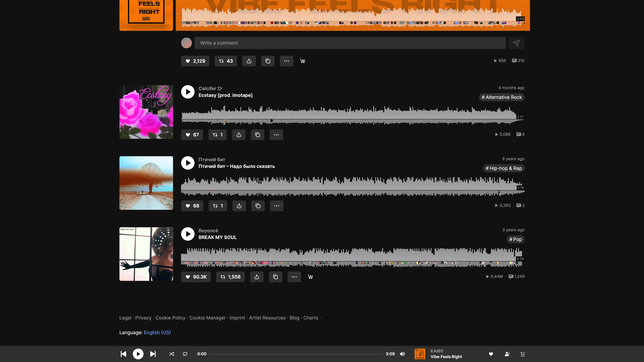
Task: Toggle shuffle in the player bar
Action: click(x=172, y=354)
